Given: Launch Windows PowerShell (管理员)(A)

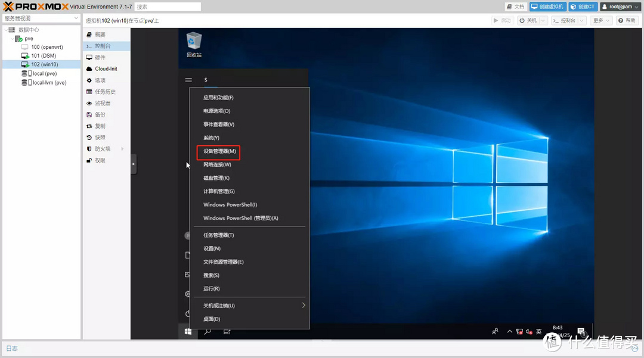Looking at the screenshot, I should 241,218.
